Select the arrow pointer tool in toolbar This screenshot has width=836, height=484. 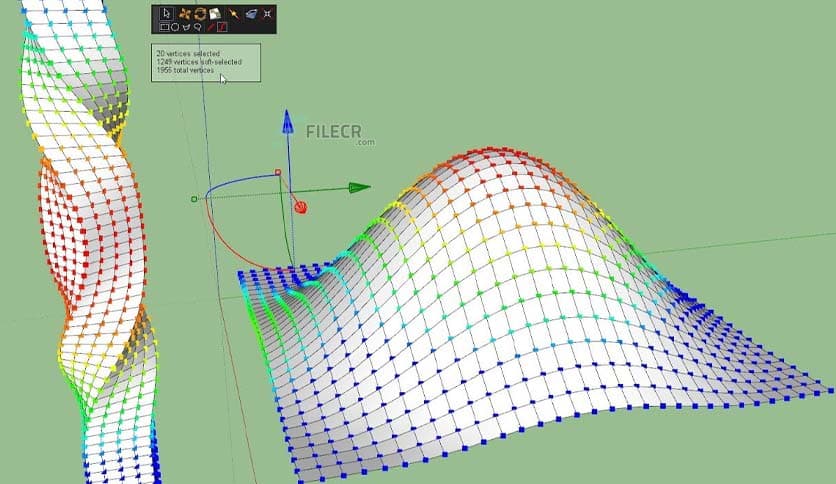[x=166, y=13]
